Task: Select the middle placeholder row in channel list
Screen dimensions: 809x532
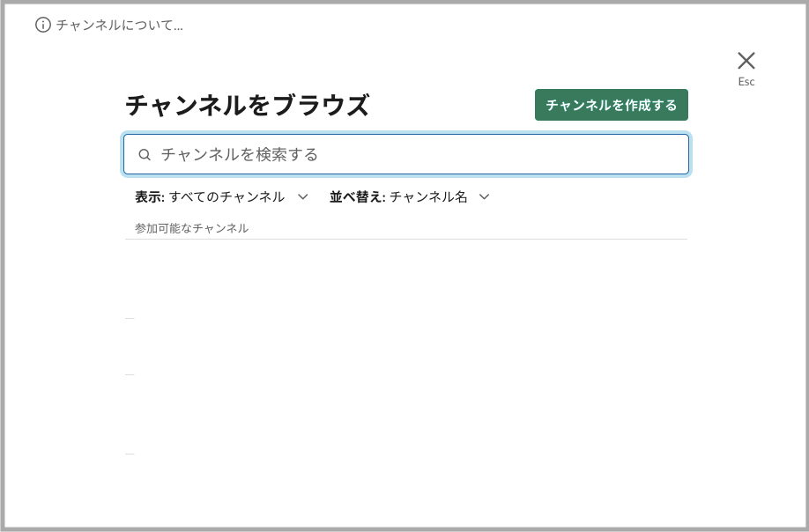Action: pos(130,374)
